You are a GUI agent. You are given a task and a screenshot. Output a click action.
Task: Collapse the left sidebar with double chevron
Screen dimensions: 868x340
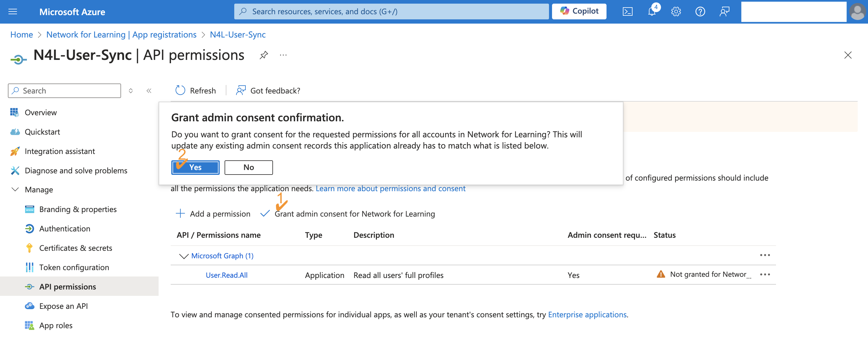[149, 90]
